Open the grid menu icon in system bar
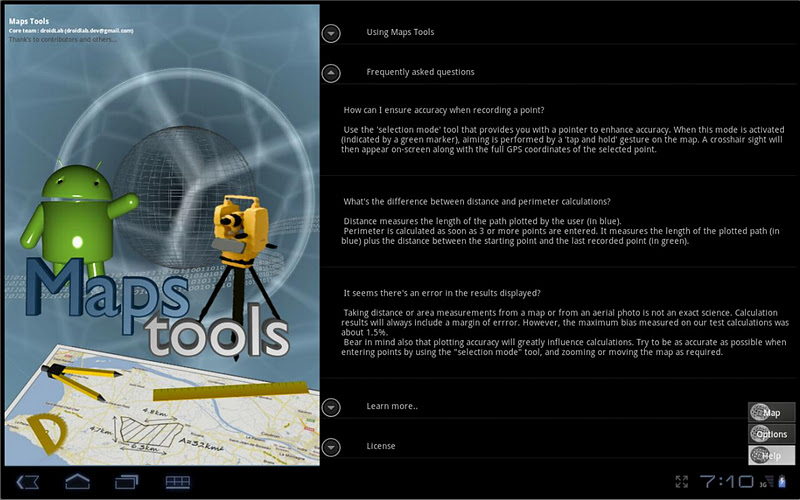This screenshot has width=800, height=500. (x=178, y=482)
